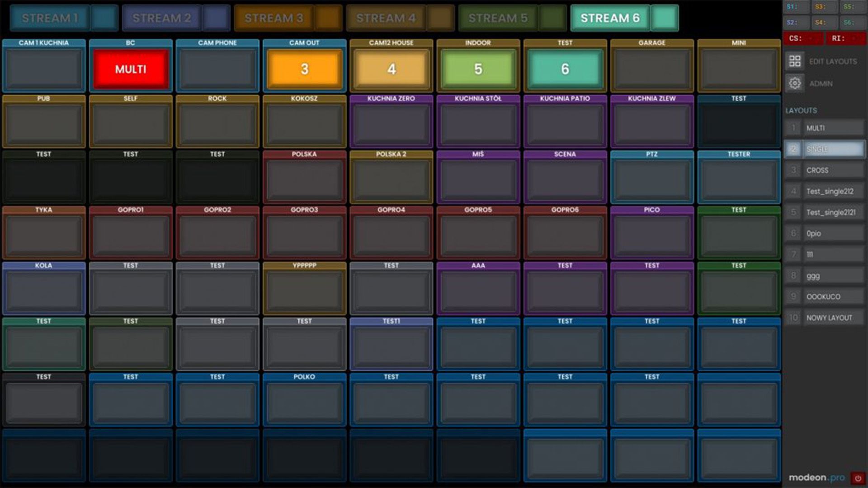
Task: Click the red CS status indicator
Action: [x=803, y=38]
